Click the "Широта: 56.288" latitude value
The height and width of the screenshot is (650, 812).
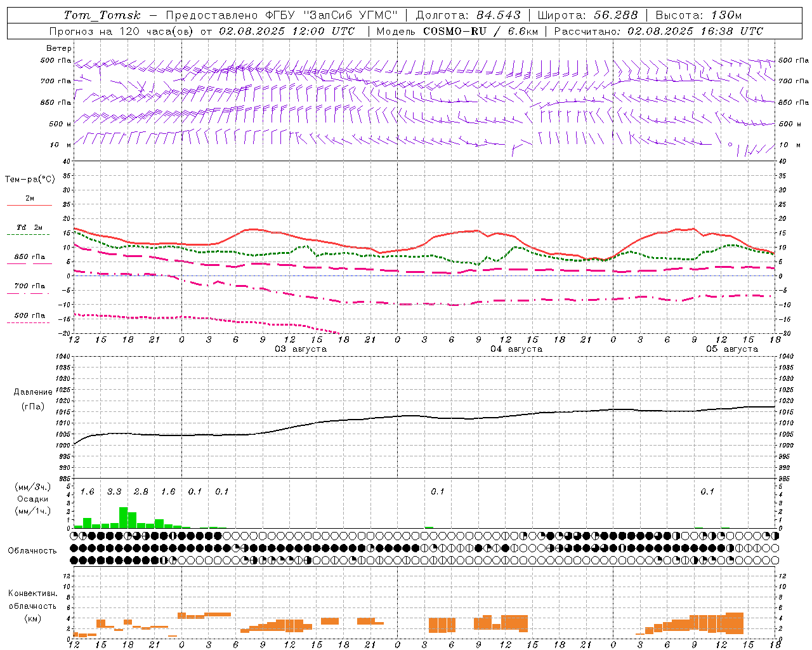(x=587, y=15)
